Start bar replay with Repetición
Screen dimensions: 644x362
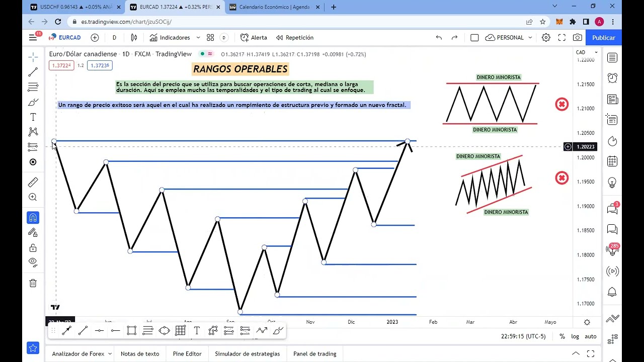tap(294, 38)
